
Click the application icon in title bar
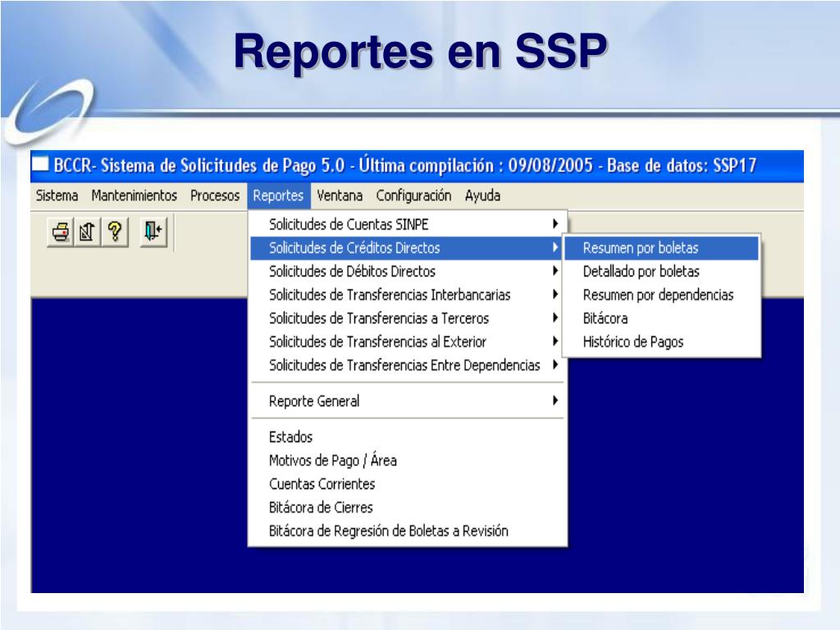[41, 163]
